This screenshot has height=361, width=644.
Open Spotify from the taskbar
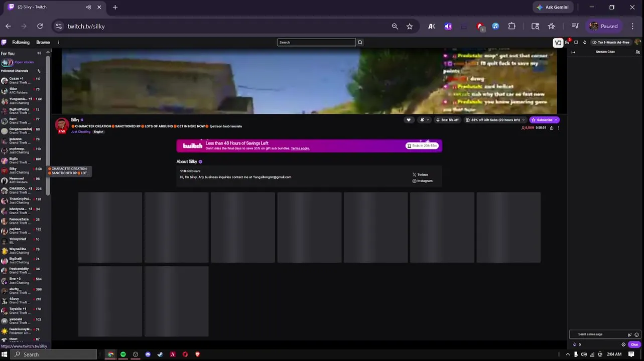tap(123, 354)
